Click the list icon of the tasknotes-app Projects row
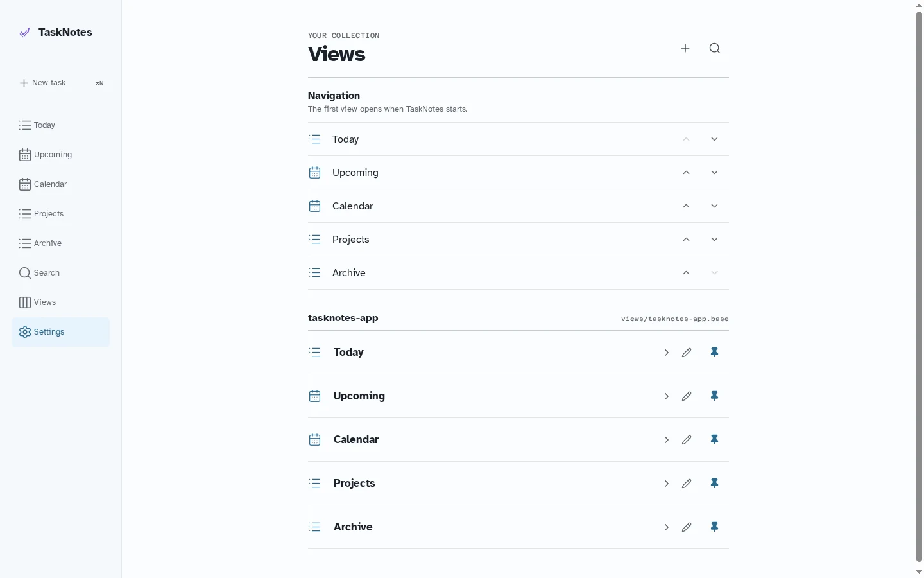The width and height of the screenshot is (924, 578). click(314, 484)
